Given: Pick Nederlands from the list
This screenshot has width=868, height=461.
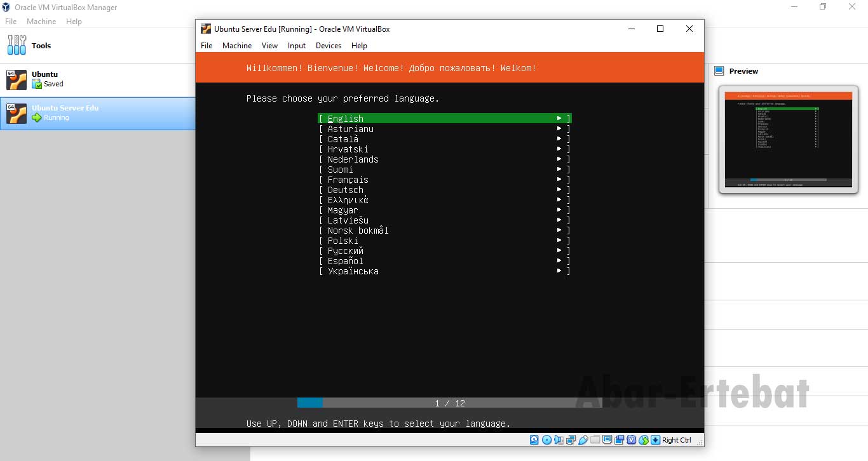Looking at the screenshot, I should click(445, 159).
